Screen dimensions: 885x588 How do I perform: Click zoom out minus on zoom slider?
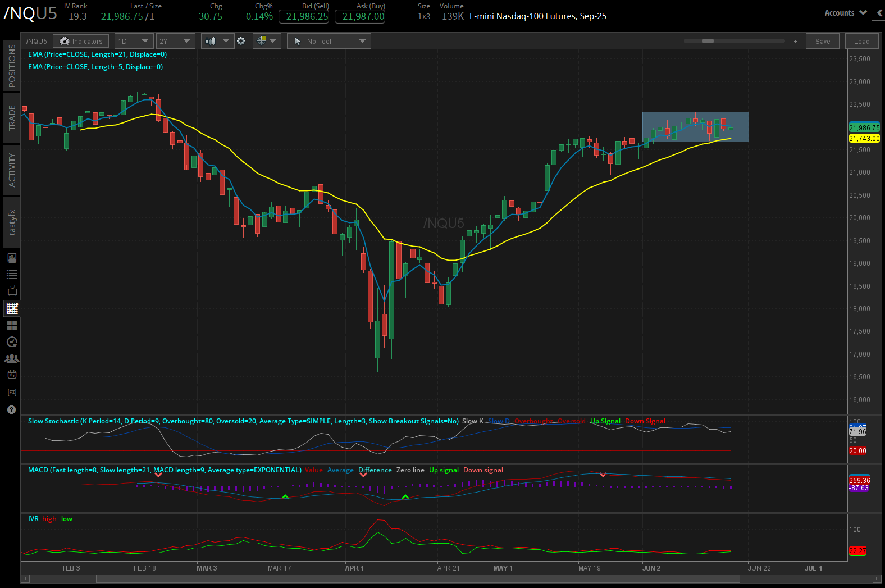coord(674,41)
